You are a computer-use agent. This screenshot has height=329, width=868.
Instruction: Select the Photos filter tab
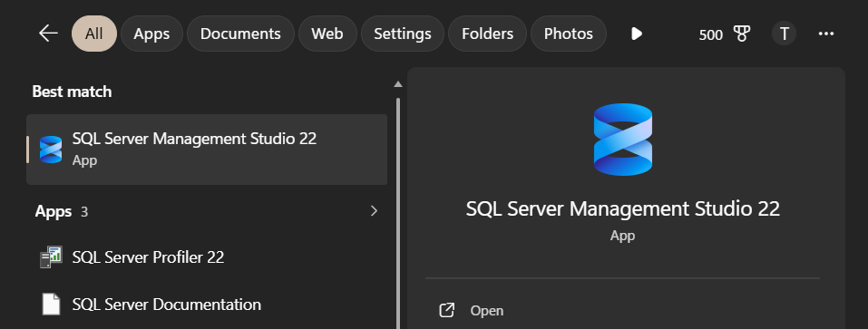point(569,34)
